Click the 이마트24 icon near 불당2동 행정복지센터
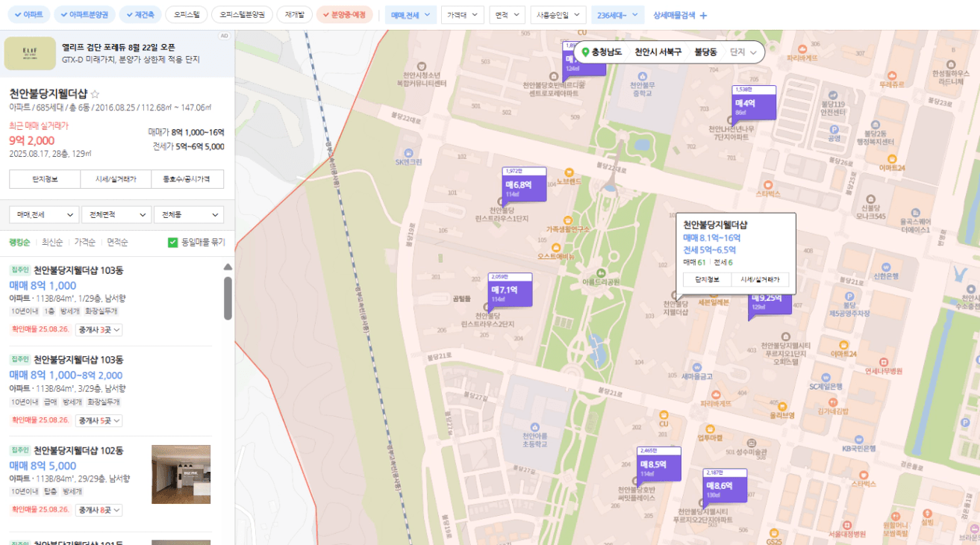The height and width of the screenshot is (545, 980). (x=892, y=158)
